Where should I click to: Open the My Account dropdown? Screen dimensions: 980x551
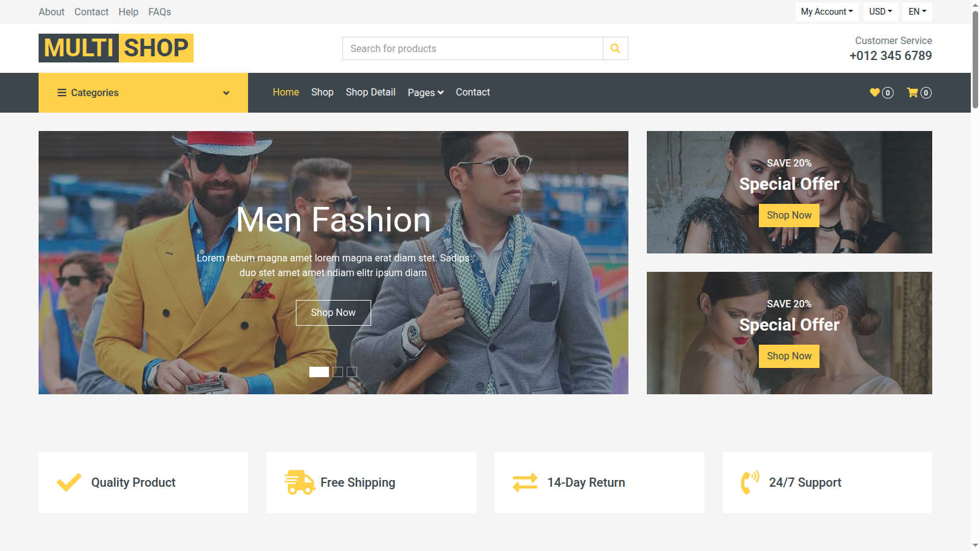click(826, 12)
